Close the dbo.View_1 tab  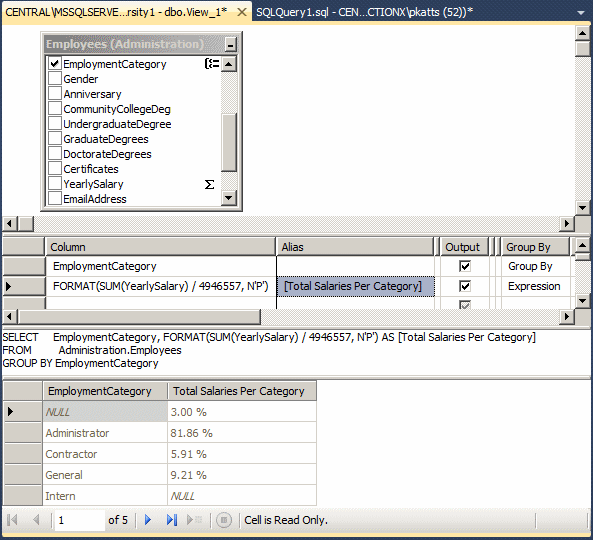click(x=242, y=12)
